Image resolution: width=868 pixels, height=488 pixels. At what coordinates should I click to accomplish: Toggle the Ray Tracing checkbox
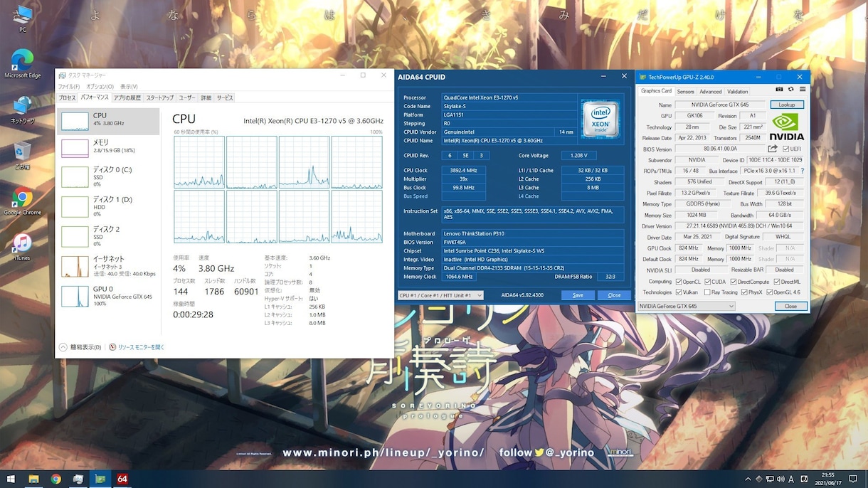[707, 292]
